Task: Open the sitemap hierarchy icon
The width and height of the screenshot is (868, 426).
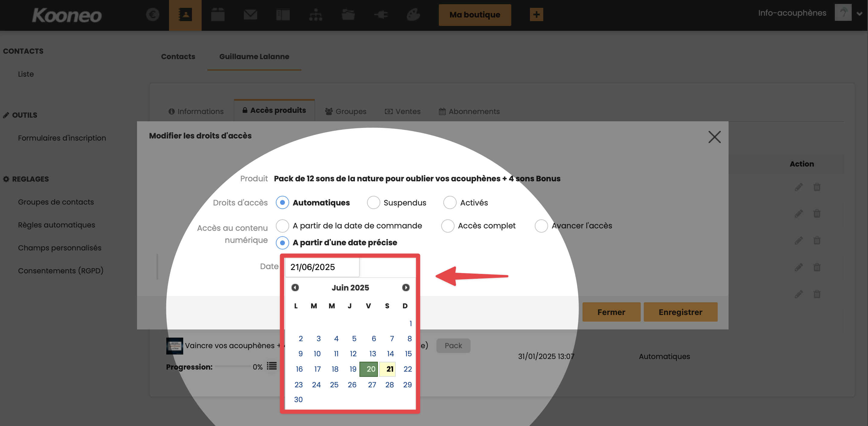Action: [x=315, y=15]
